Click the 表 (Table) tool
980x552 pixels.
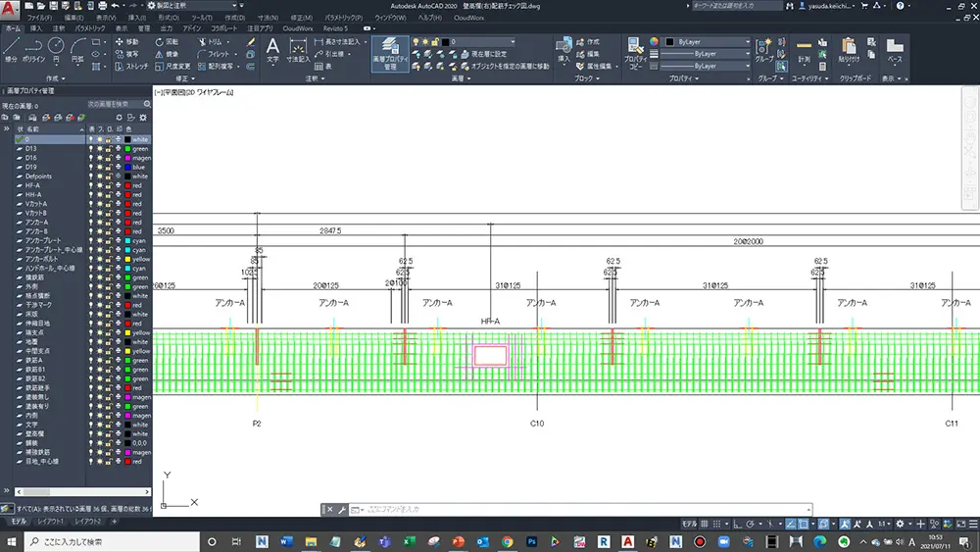(x=323, y=67)
